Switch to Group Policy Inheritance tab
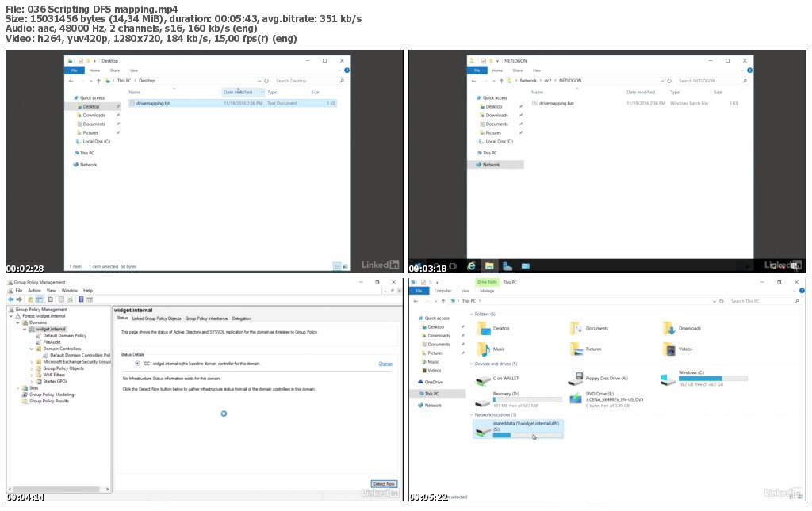 (206, 318)
